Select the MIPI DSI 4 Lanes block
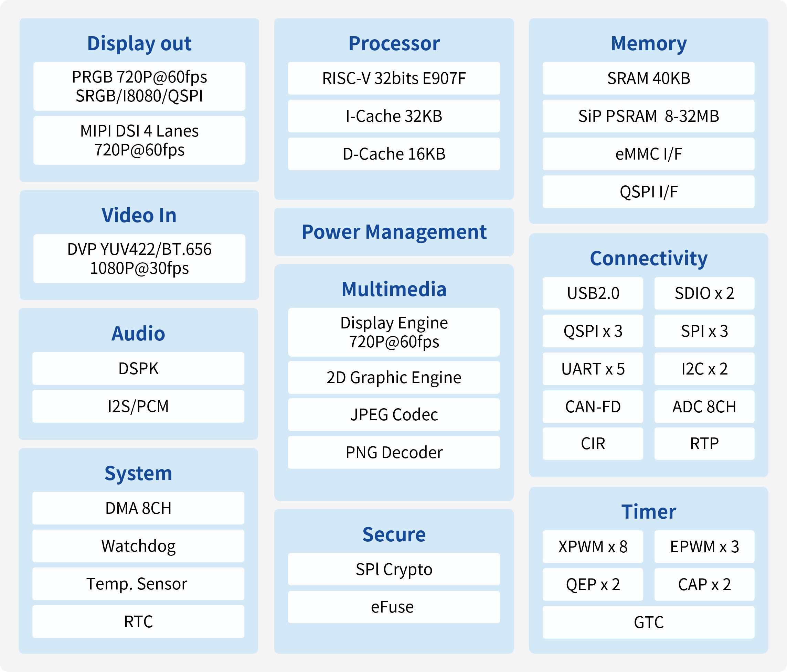Image resolution: width=787 pixels, height=672 pixels. coord(139,140)
